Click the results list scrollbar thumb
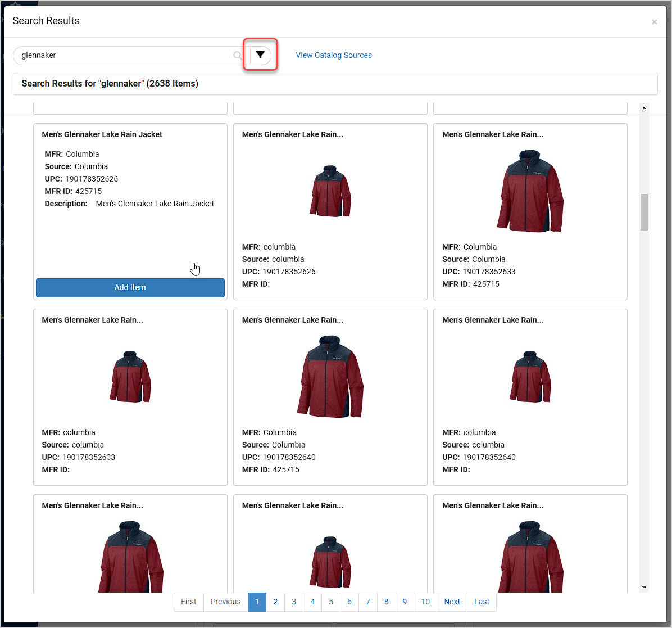 point(644,213)
